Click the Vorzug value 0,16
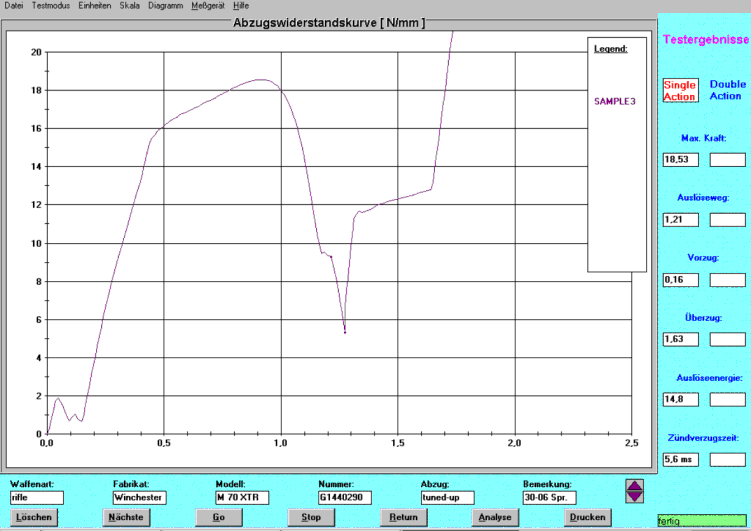This screenshot has height=531, width=751. coord(681,280)
